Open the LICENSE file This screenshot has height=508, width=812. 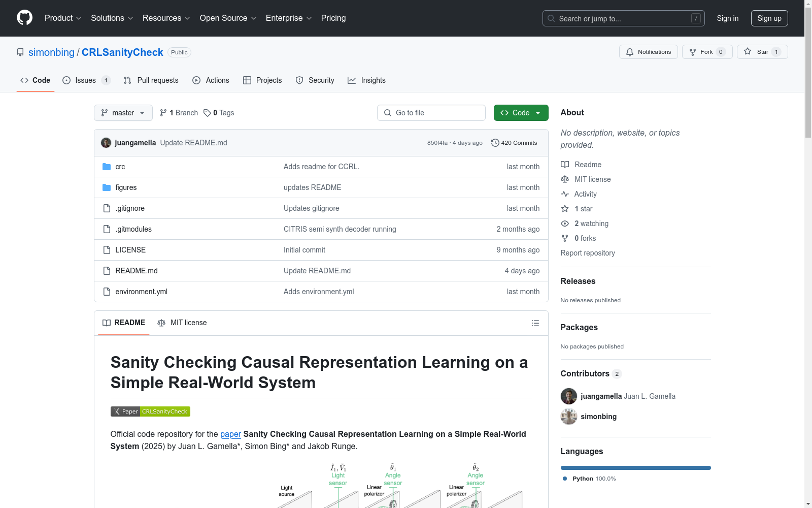(x=130, y=250)
